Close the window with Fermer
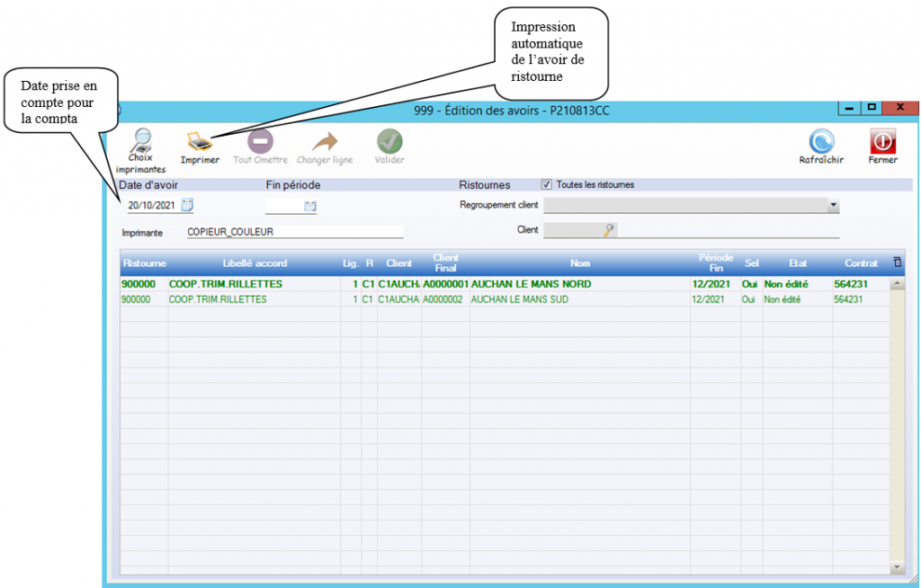The image size is (921, 588). (x=882, y=143)
